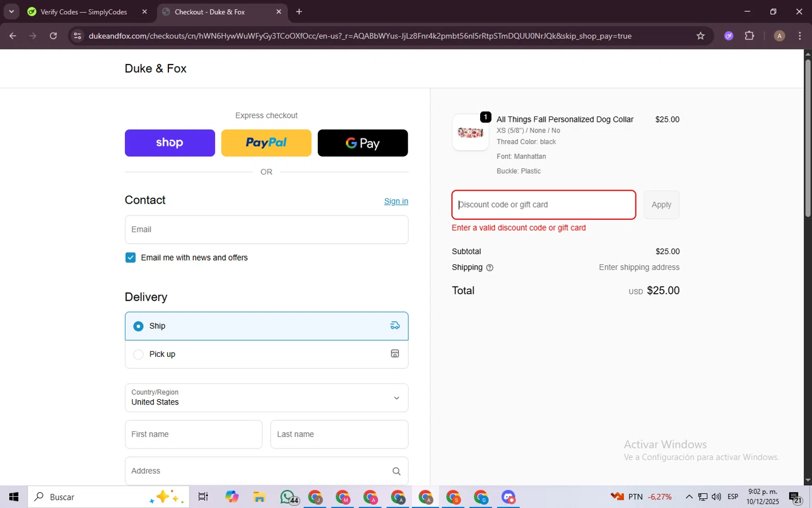Open WhatsApp from the taskbar
812x508 pixels.
(288, 497)
